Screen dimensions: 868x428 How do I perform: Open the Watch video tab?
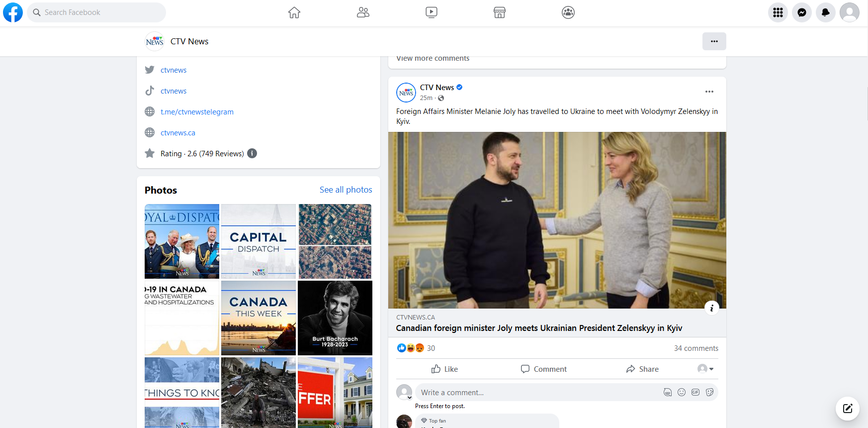tap(432, 12)
